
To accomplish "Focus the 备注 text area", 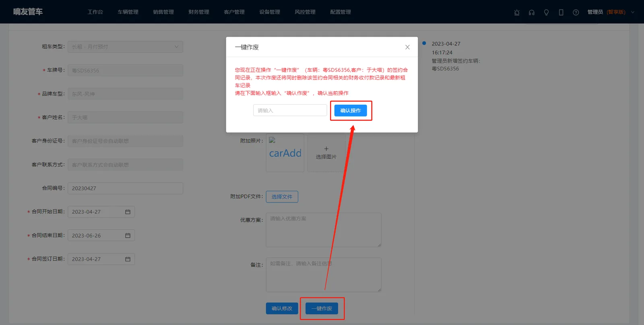I will pyautogui.click(x=324, y=275).
